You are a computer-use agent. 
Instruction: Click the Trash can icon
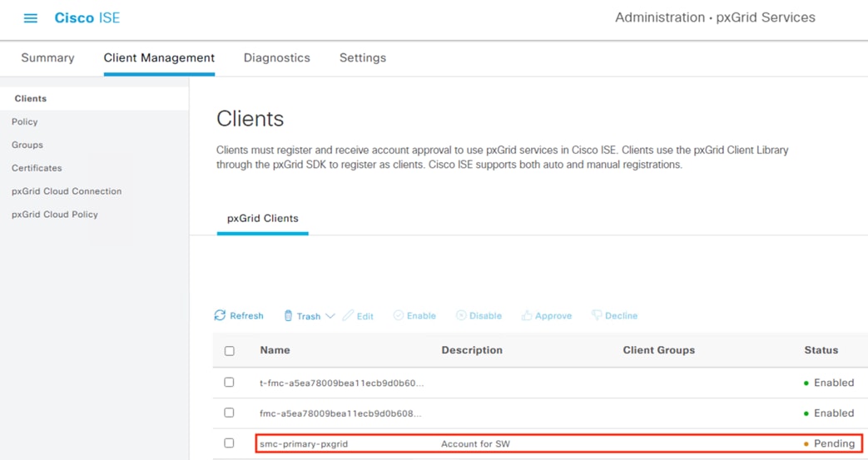pos(288,315)
